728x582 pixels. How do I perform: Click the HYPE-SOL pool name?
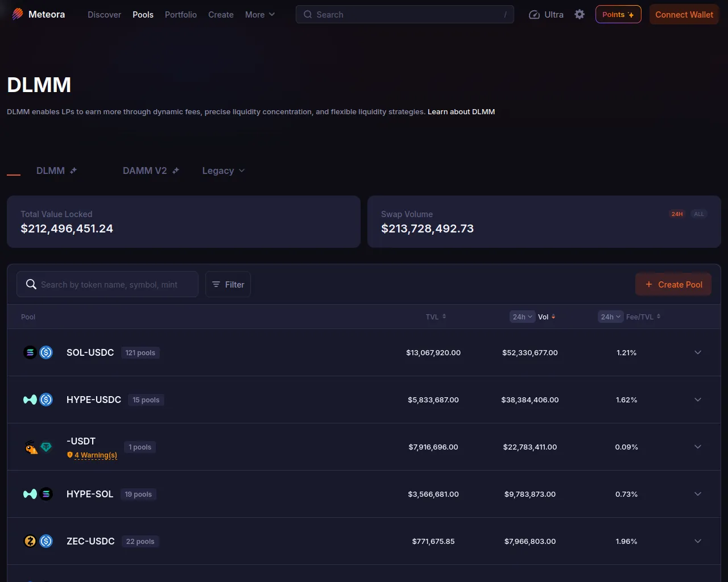pos(90,494)
